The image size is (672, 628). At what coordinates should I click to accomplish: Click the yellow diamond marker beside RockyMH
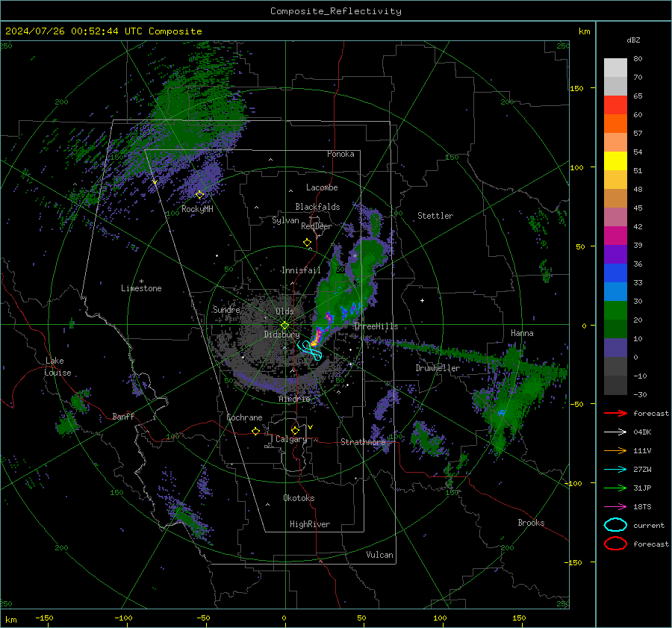(x=199, y=195)
